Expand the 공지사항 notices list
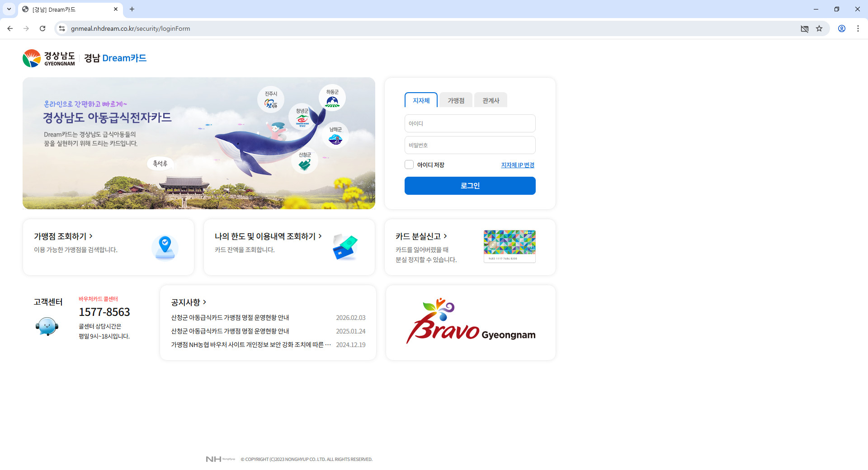The width and height of the screenshot is (868, 470). pyautogui.click(x=189, y=302)
